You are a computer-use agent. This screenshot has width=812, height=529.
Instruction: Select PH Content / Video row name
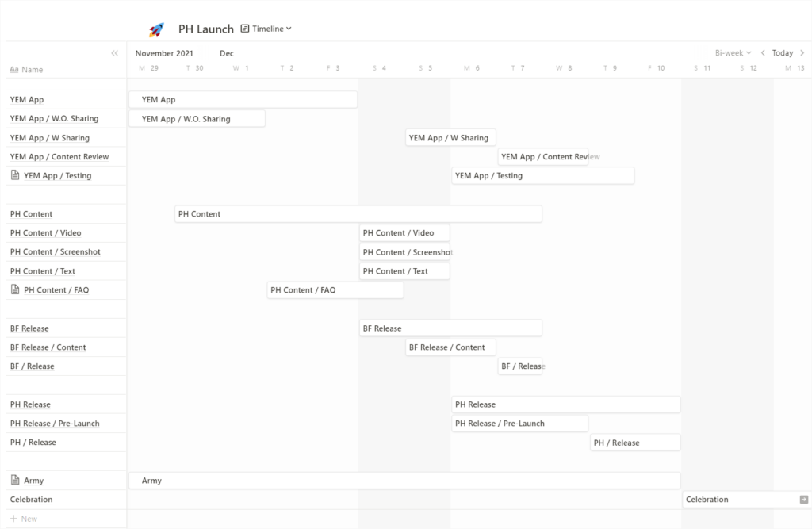point(45,233)
